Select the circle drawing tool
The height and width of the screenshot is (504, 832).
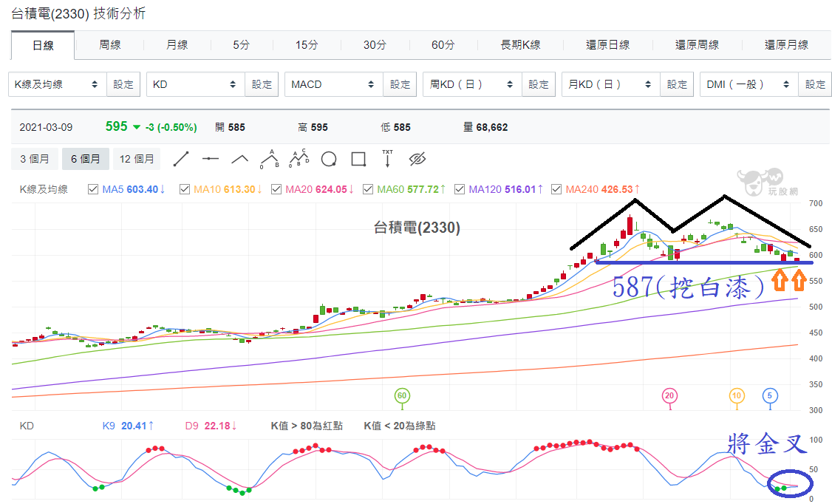tap(329, 159)
